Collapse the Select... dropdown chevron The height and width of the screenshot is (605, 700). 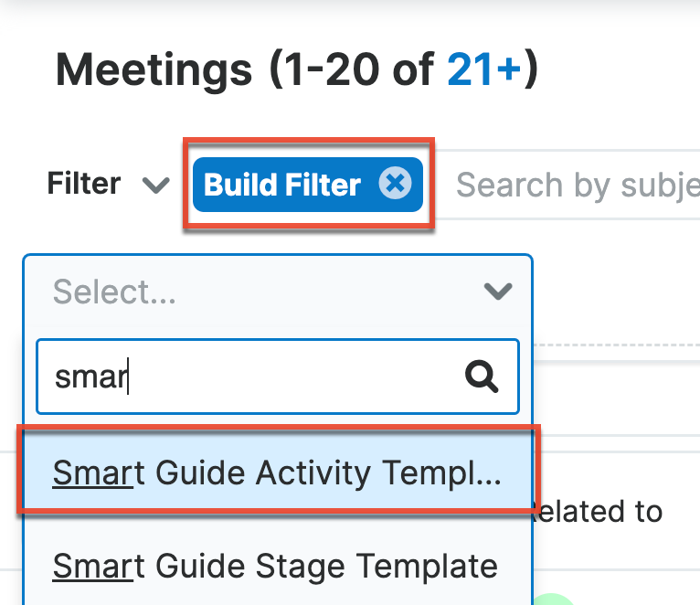(x=497, y=292)
